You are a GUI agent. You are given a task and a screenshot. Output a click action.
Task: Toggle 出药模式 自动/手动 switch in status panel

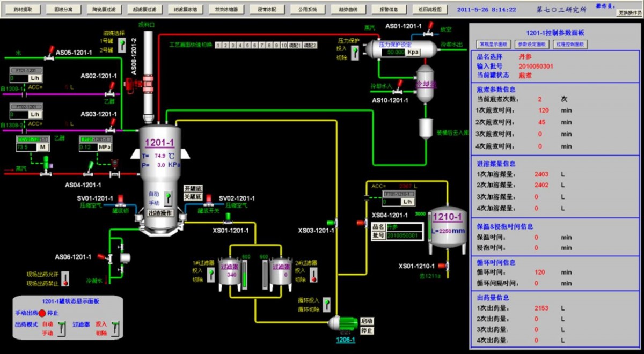click(62, 328)
